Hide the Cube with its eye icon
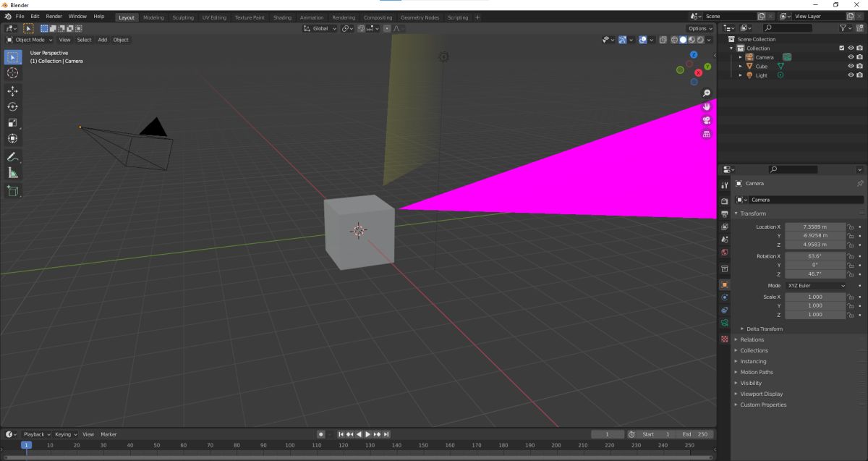Viewport: 868px width, 461px height. 851,67
